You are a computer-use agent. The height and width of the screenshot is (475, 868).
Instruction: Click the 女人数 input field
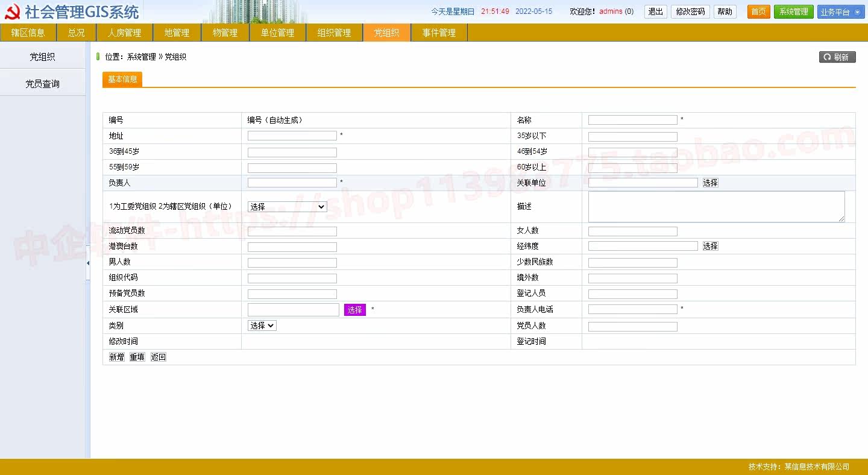coord(633,231)
